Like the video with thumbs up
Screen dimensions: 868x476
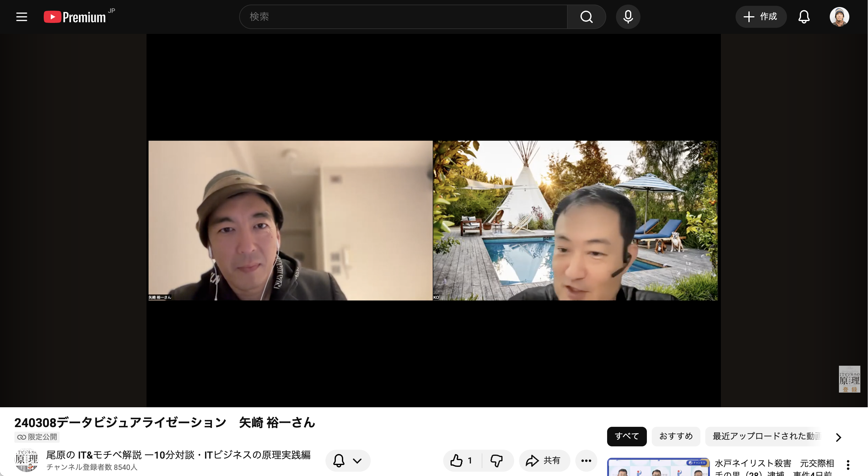pyautogui.click(x=462, y=460)
